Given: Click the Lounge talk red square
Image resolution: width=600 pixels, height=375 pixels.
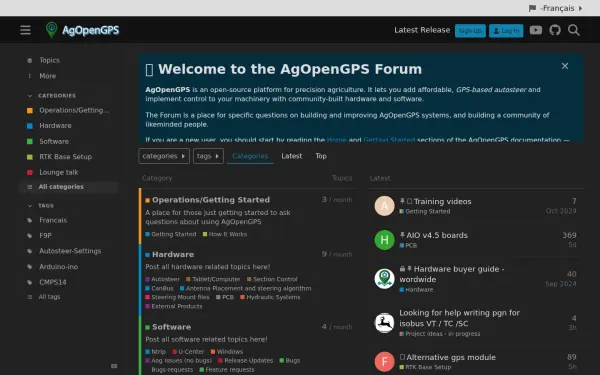Looking at the screenshot, I should pos(29,173).
